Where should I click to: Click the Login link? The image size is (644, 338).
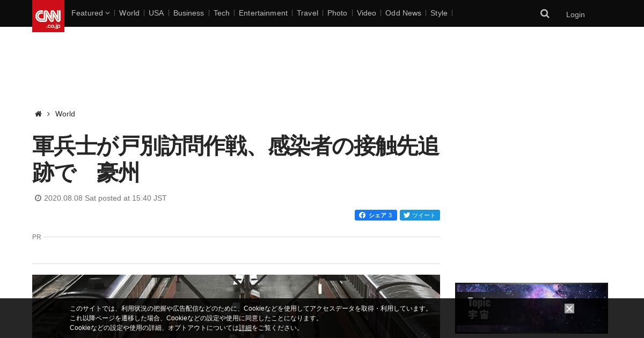[x=575, y=14]
